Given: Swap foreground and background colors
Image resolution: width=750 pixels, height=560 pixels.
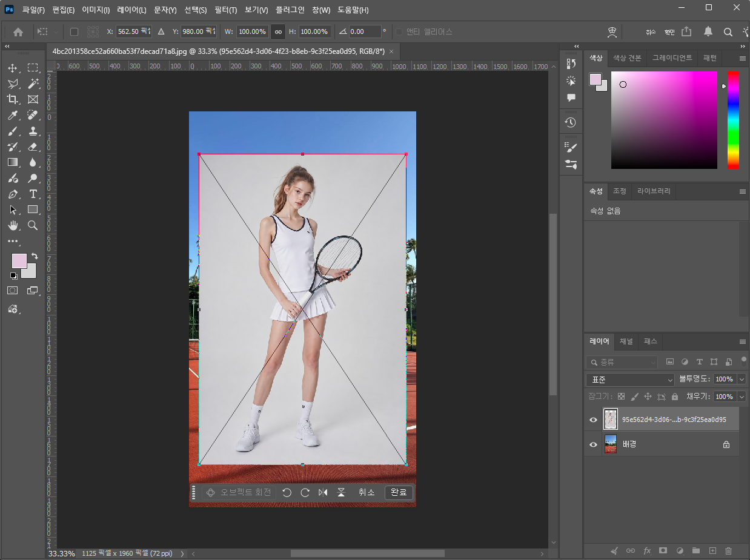Looking at the screenshot, I should (x=35, y=256).
